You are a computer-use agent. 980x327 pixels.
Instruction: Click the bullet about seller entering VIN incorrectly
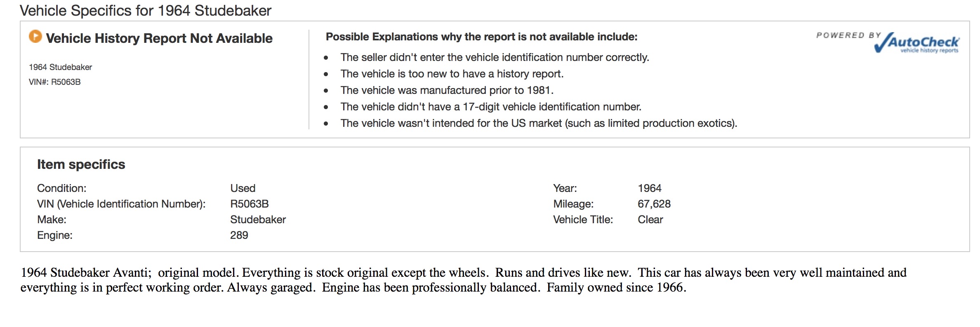pyautogui.click(x=495, y=57)
